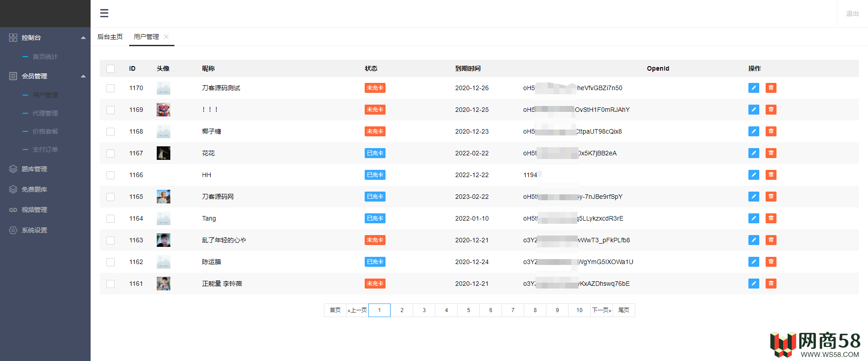Click the 未充卡 status badge for user 1170
Image resolution: width=868 pixels, height=361 pixels.
pos(375,88)
